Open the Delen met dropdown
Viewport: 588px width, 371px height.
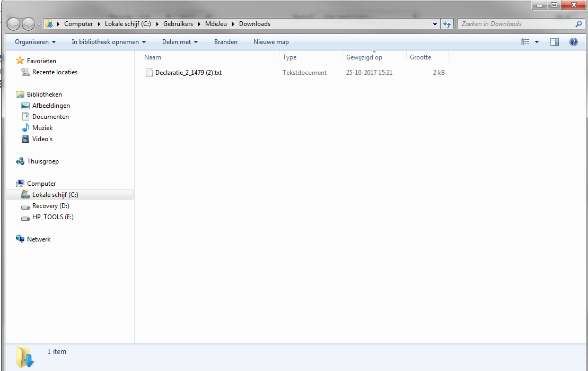pyautogui.click(x=180, y=42)
